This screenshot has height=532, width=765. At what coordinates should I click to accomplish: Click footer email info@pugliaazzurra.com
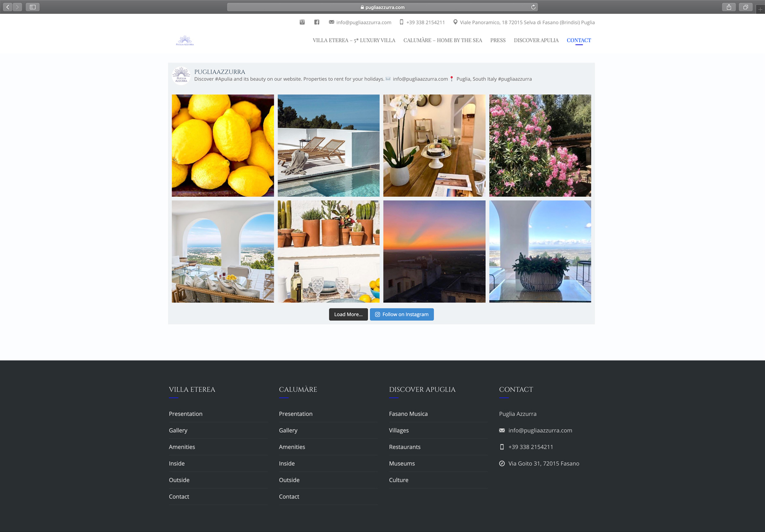pos(540,431)
